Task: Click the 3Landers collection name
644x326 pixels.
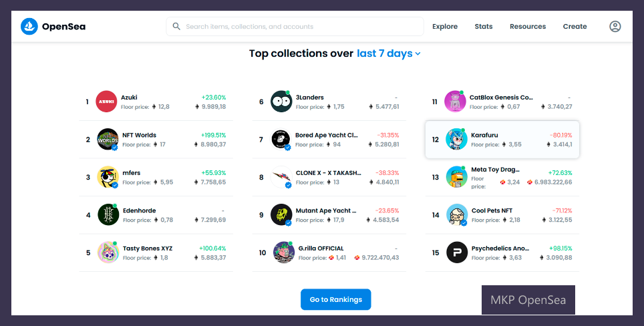Action: pyautogui.click(x=310, y=98)
